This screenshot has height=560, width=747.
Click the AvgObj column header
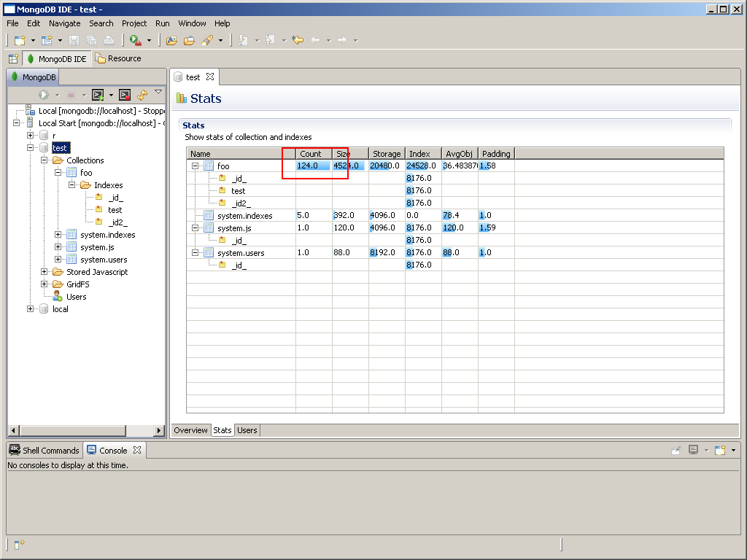[x=460, y=153]
